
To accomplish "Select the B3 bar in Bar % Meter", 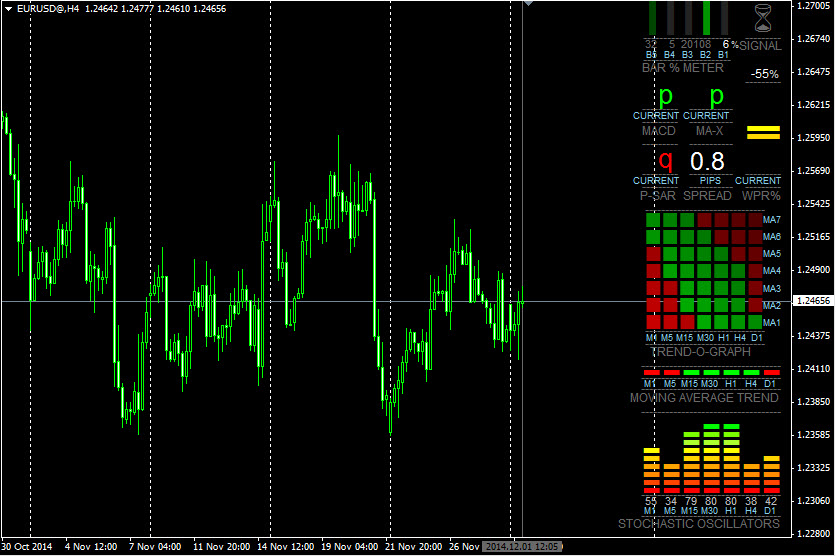I will [x=688, y=18].
